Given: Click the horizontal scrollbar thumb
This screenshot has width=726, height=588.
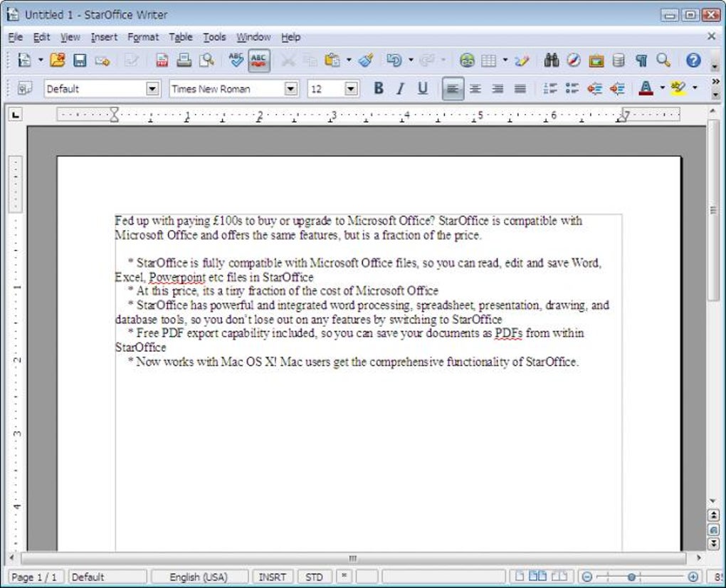Looking at the screenshot, I should coord(353,558).
